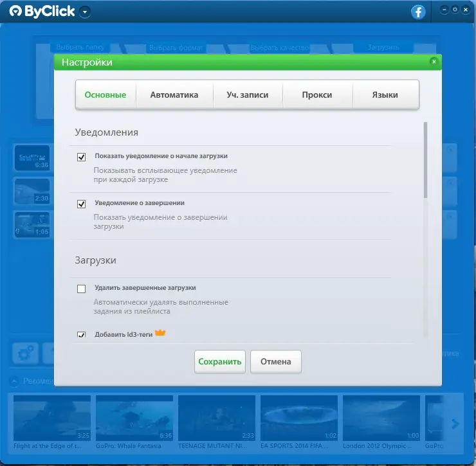Open TEENAGE MUTANT NI... video thumbnail

click(x=217, y=418)
